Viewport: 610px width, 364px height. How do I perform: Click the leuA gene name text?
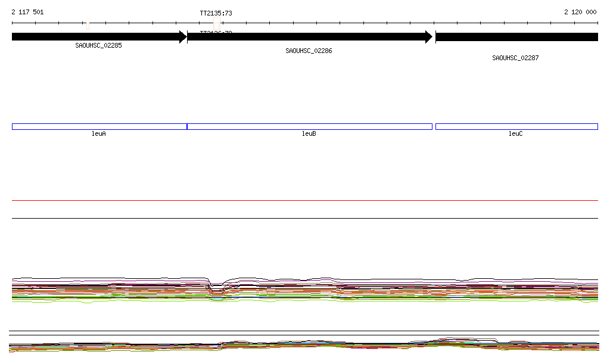[99, 134]
